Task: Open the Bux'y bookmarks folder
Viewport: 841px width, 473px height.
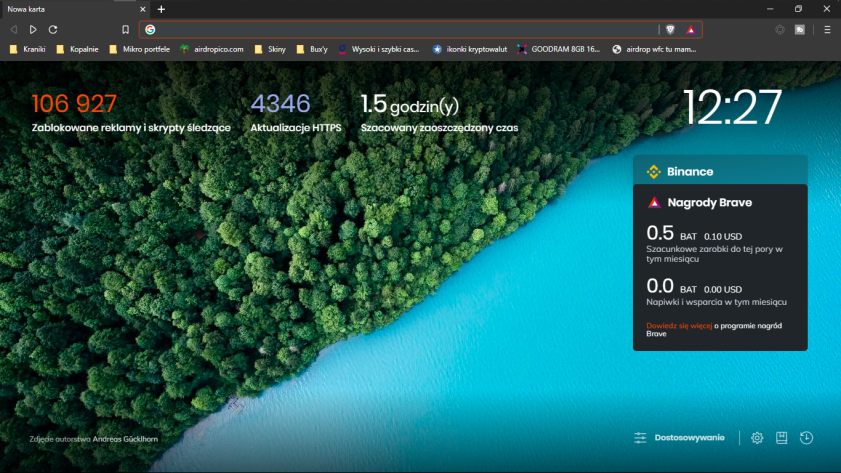Action: [312, 49]
